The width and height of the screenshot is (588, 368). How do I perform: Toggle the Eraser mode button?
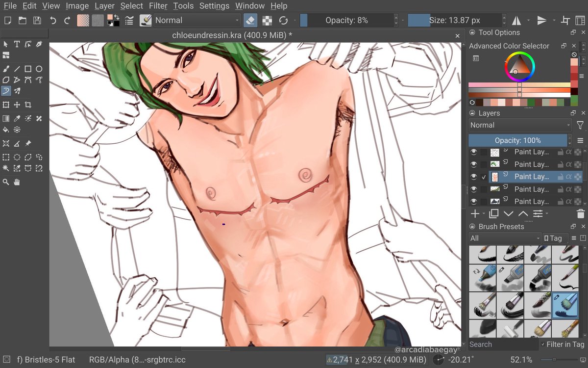point(249,20)
